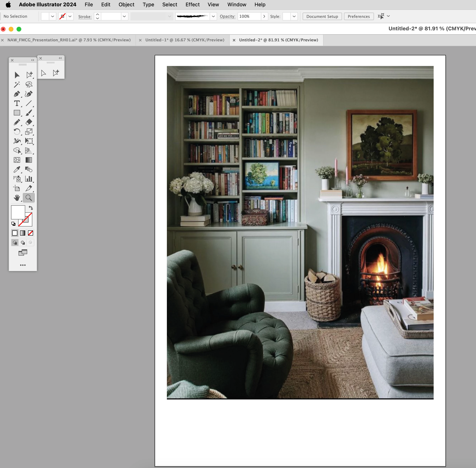Choose the Gradient tool

[29, 160]
